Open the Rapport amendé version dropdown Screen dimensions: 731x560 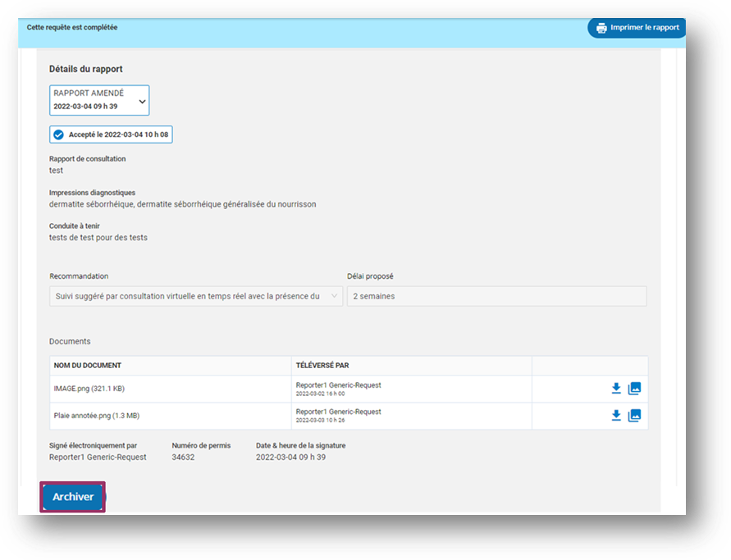(99, 100)
